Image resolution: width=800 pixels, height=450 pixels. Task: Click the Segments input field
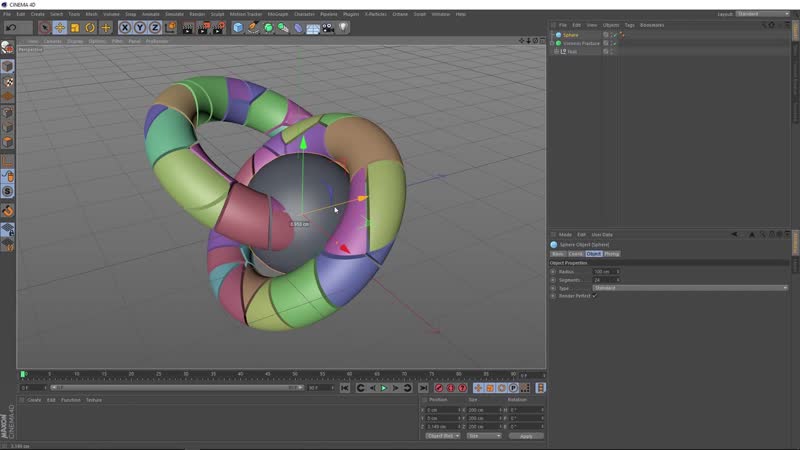point(604,280)
